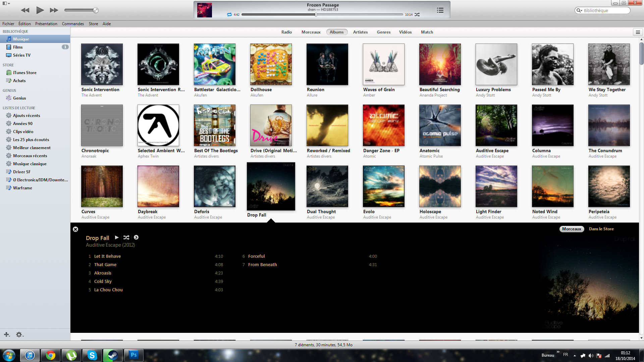Select the Warframe playlist
This screenshot has height=362, width=644.
coord(35,188)
